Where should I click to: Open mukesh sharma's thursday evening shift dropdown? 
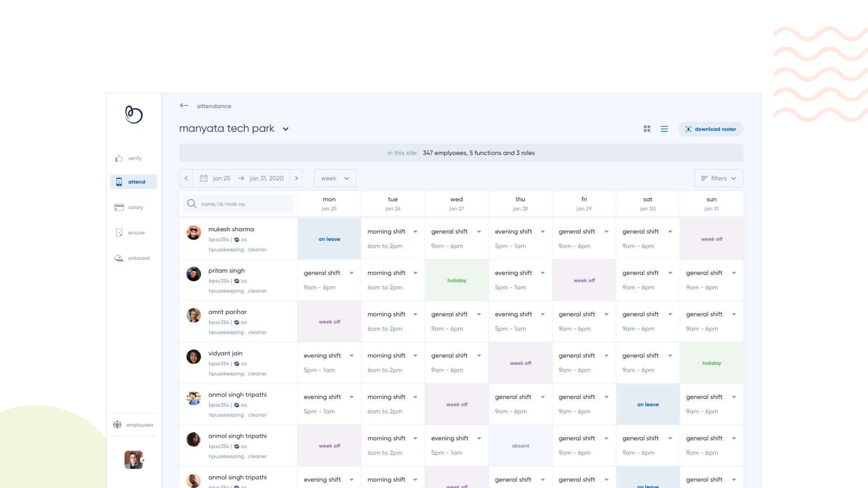click(x=543, y=232)
